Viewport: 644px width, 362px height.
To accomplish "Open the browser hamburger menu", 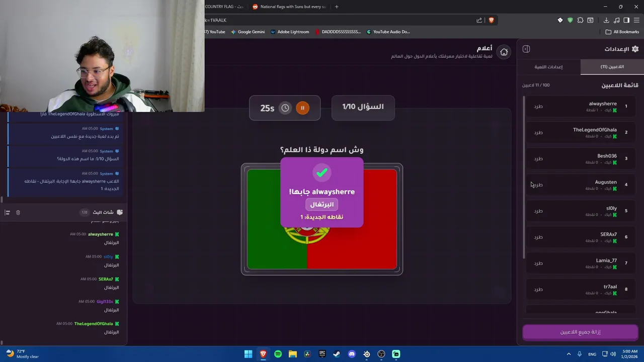I will (x=636, y=20).
